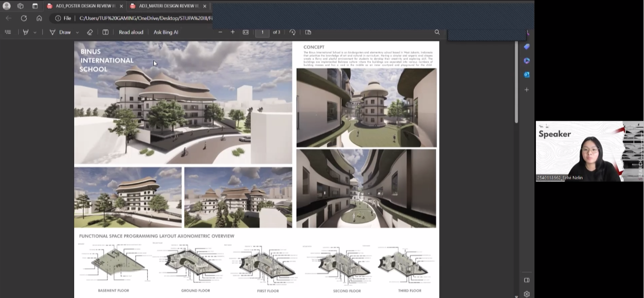Select the Highlight tool
Screen dimensions: 644x298
pos(26,32)
